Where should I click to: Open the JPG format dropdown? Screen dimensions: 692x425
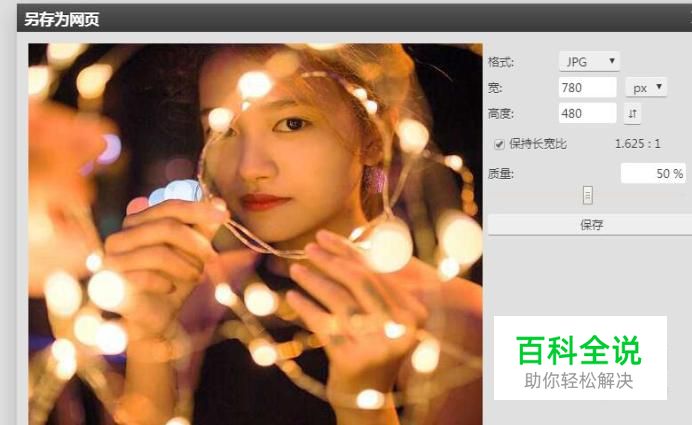coord(589,61)
